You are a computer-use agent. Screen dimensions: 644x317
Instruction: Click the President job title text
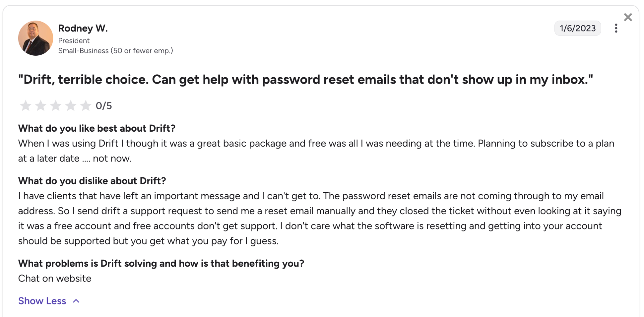[x=74, y=41]
